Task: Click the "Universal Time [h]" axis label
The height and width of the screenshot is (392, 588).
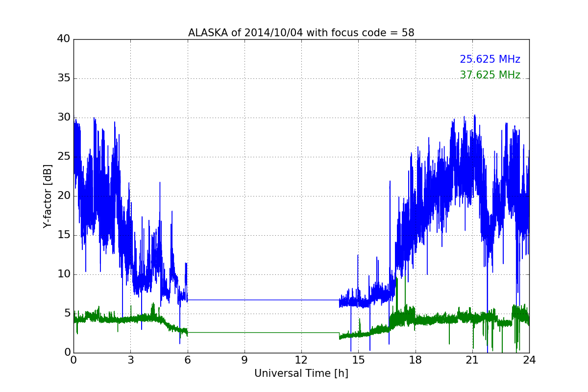Action: click(301, 373)
